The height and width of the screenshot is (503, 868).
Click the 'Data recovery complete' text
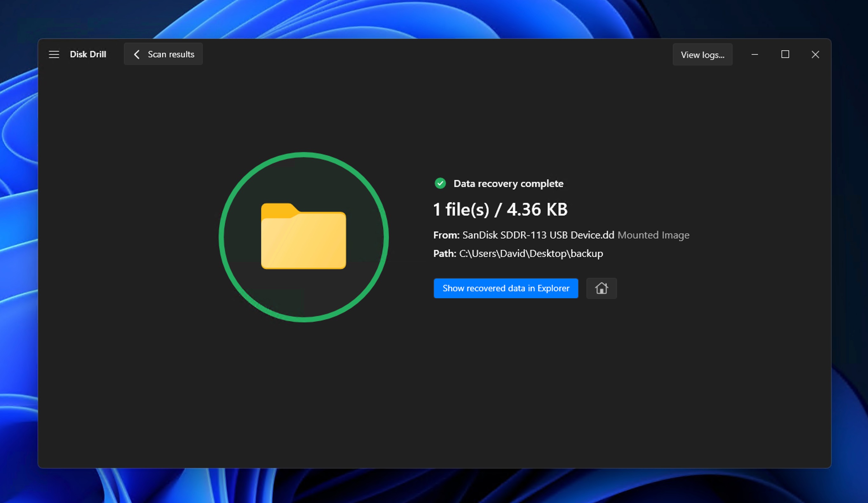point(508,184)
